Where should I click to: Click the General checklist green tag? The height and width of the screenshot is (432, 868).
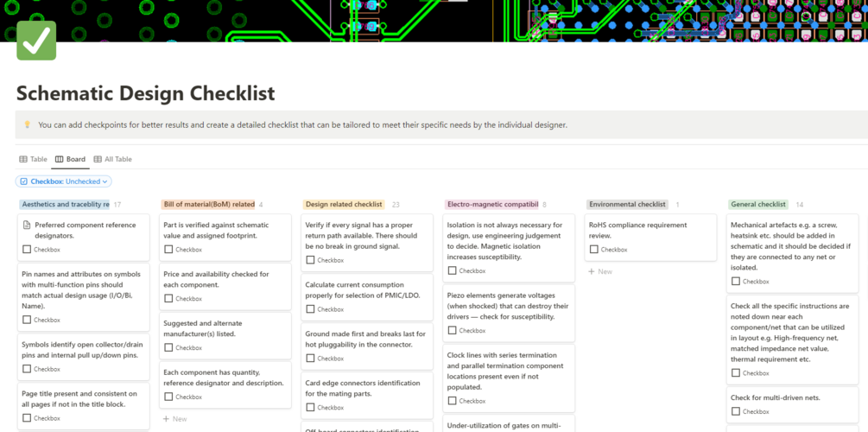click(x=757, y=205)
